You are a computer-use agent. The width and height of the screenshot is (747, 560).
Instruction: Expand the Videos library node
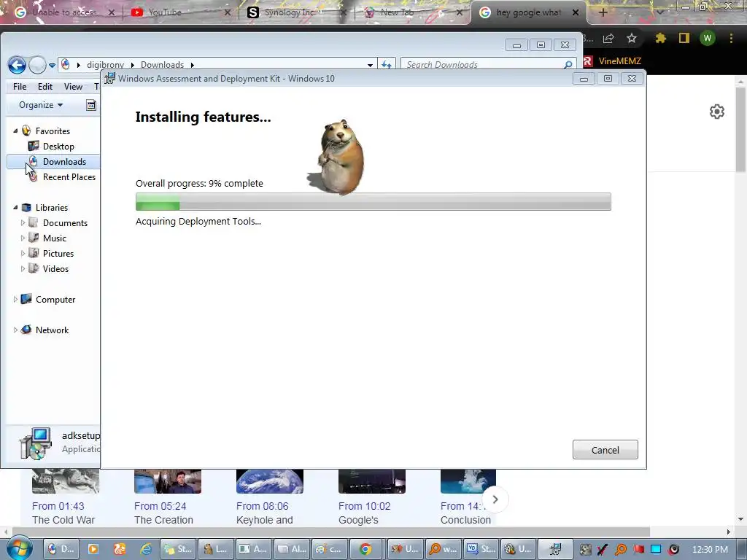coord(23,268)
